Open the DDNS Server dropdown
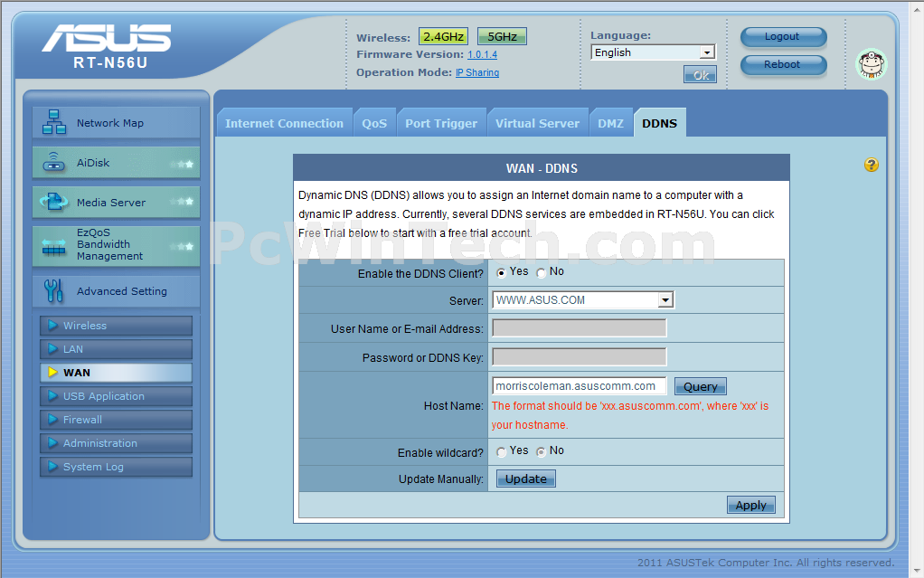This screenshot has height=578, width=924. click(583, 299)
